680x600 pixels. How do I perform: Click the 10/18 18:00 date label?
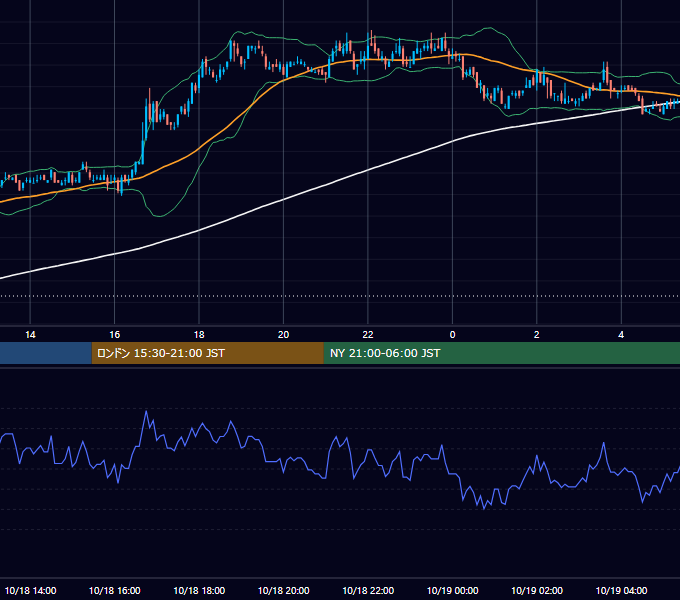point(199,591)
